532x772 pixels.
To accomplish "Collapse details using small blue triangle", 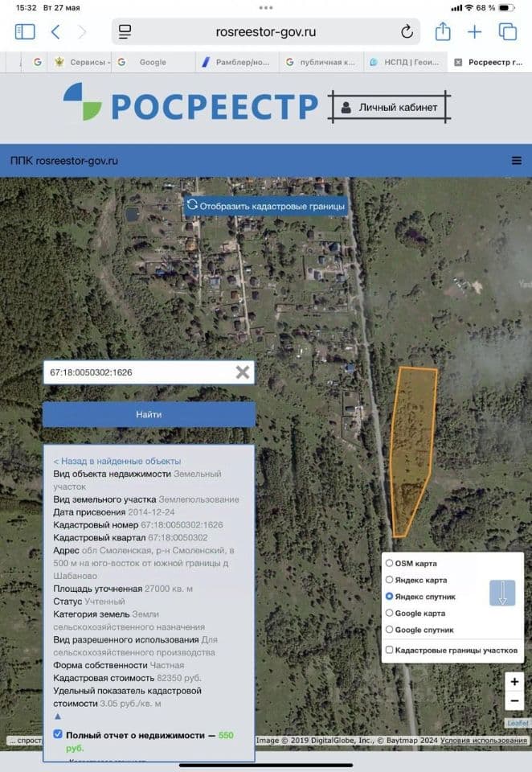I will (x=58, y=717).
